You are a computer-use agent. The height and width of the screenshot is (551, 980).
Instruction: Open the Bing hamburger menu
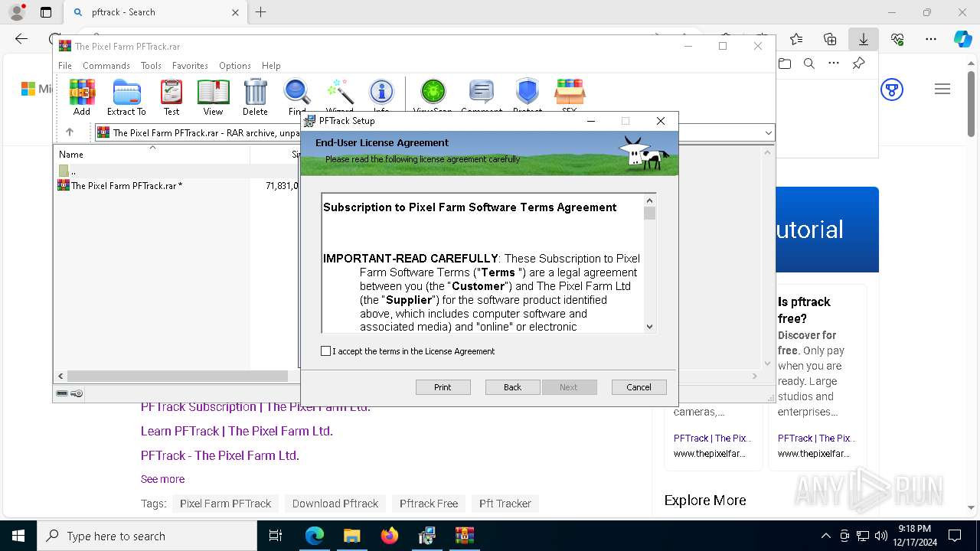[942, 90]
